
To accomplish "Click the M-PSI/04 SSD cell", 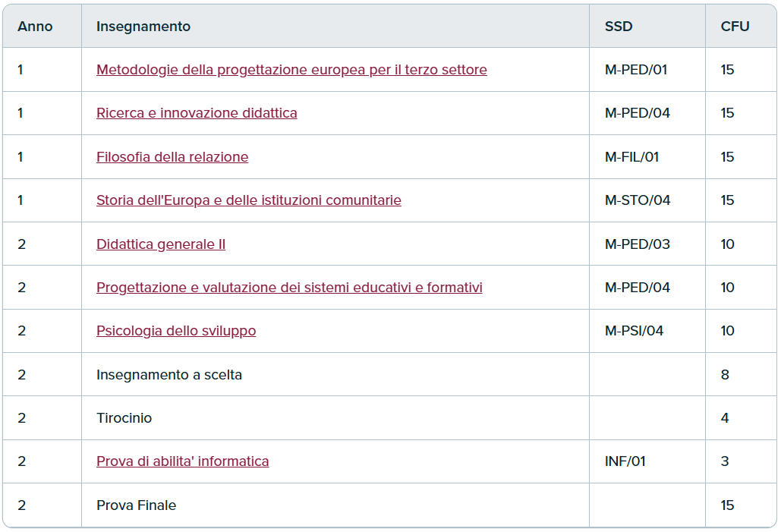I will [634, 331].
